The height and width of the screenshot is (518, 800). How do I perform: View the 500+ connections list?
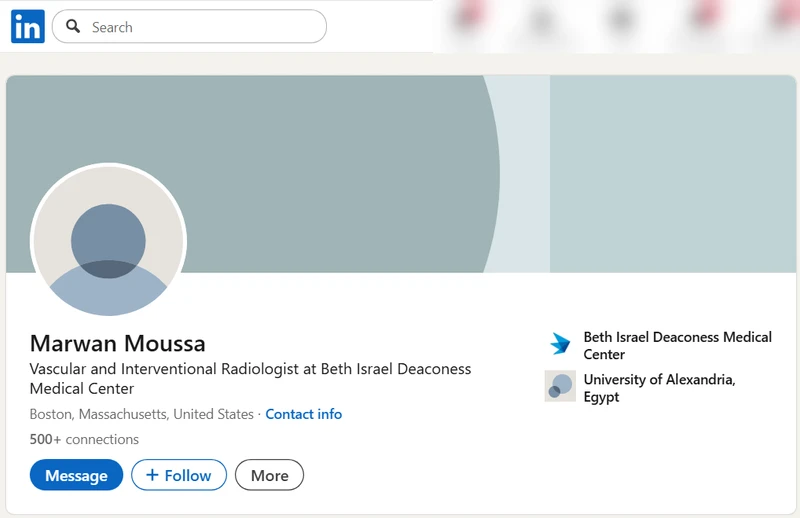tap(84, 439)
